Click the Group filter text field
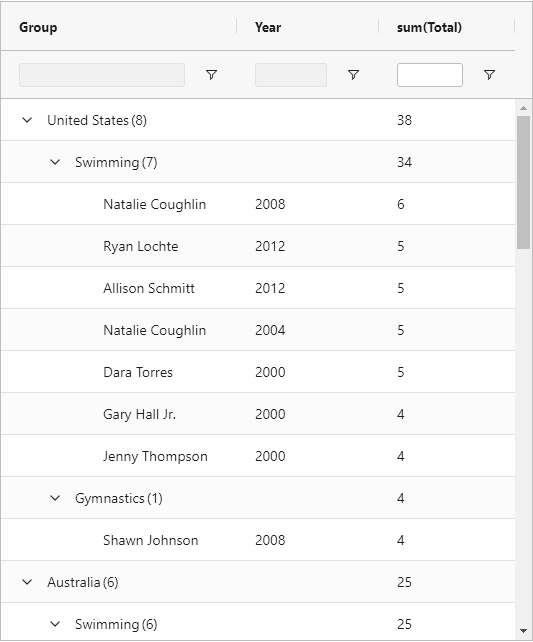Viewport: 533px width, 642px height. 102,75
